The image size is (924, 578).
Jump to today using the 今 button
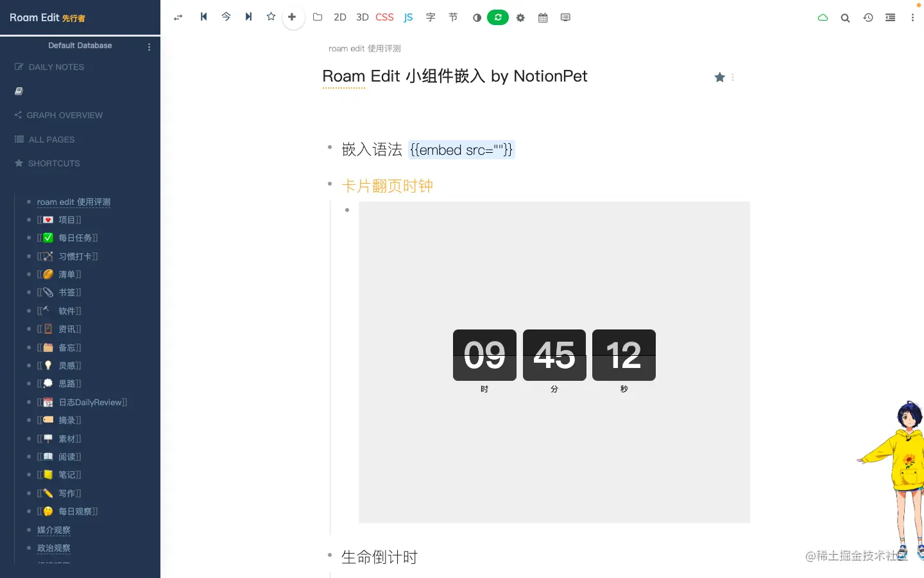coord(226,17)
